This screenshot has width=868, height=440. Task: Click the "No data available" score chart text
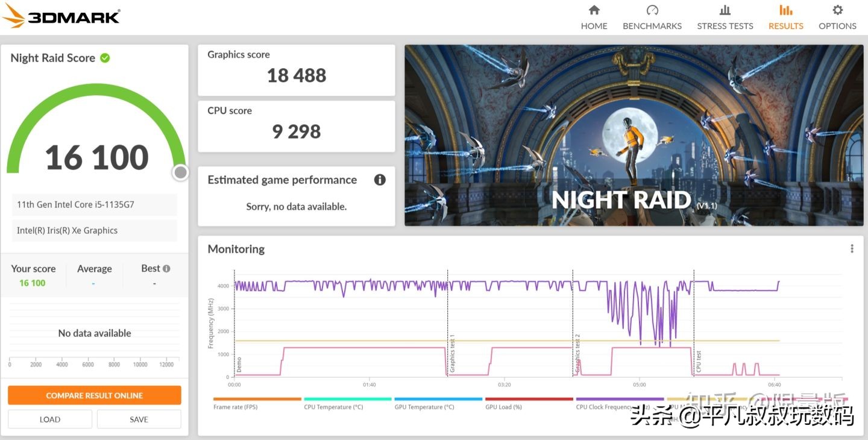tap(95, 333)
